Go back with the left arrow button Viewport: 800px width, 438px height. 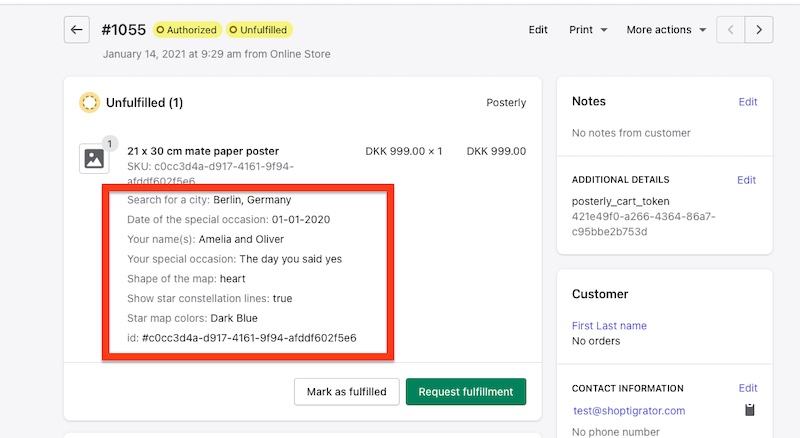click(77, 30)
